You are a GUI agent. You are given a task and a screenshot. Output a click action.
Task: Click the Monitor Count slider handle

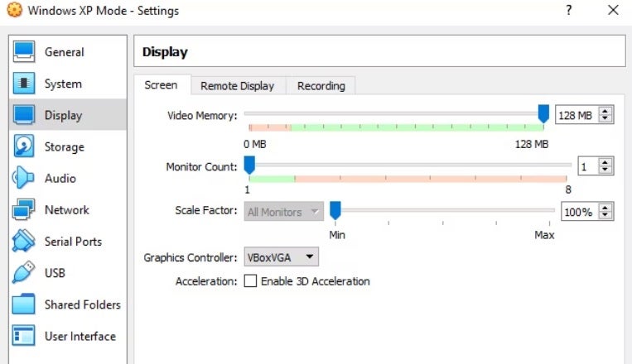point(249,165)
